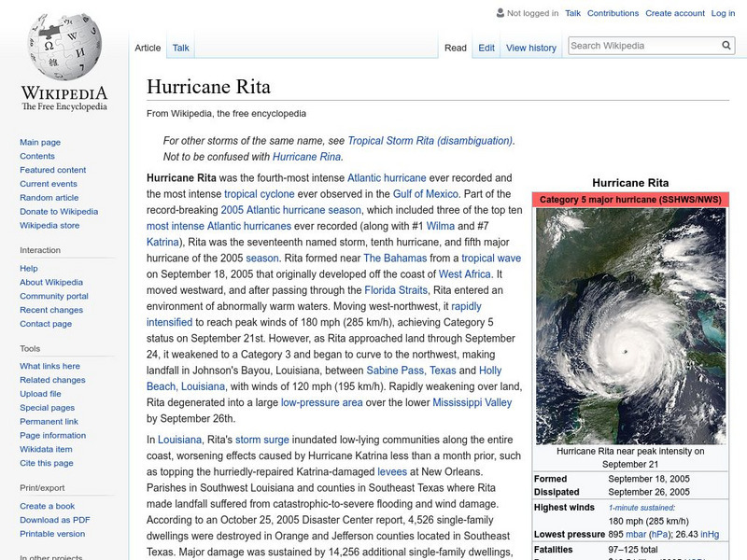Type in the Search Wikipedia field
The height and width of the screenshot is (560, 747).
click(642, 45)
